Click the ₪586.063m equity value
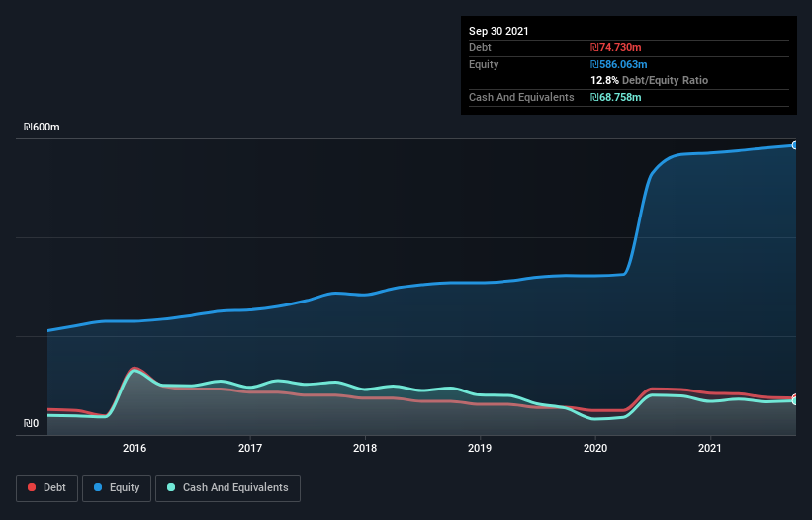This screenshot has height=520, width=812. (619, 64)
